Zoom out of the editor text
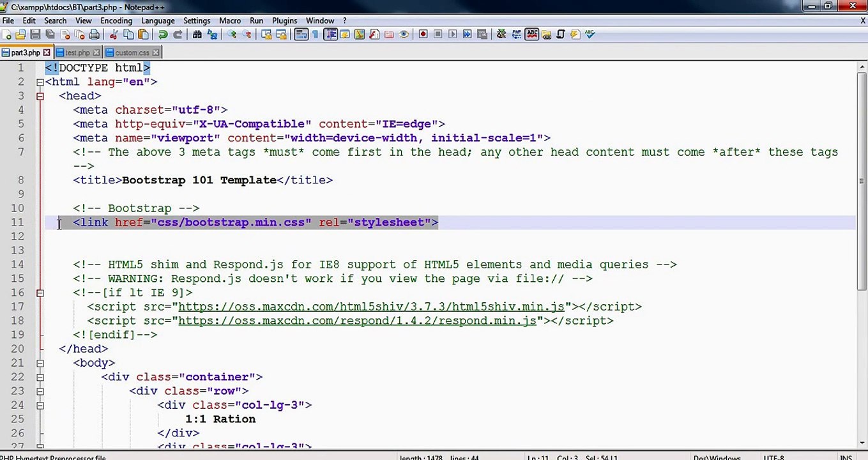868x460 pixels. tap(247, 34)
